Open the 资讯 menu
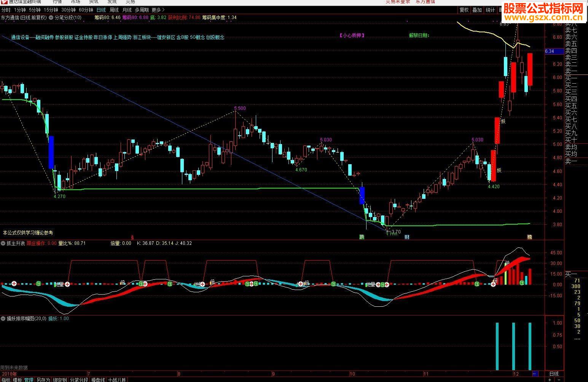Screen dimensions: 588x382 (94, 2)
